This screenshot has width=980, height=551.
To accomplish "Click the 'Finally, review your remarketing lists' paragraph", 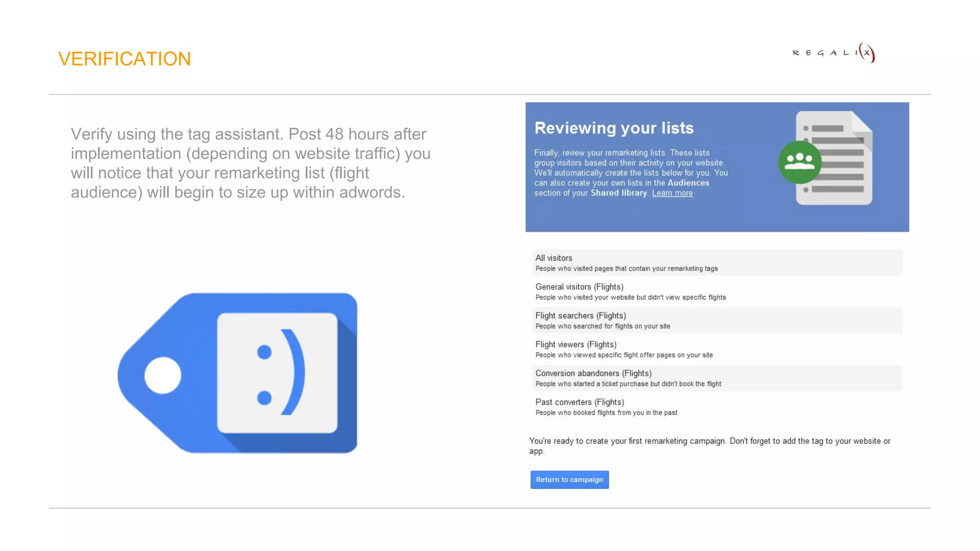I will pyautogui.click(x=631, y=173).
